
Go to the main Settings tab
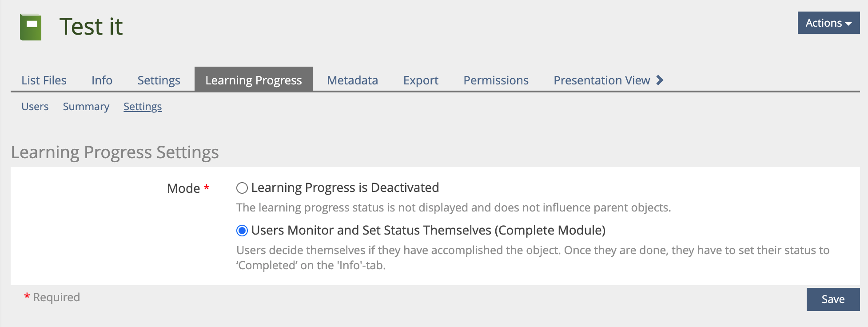coord(159,80)
